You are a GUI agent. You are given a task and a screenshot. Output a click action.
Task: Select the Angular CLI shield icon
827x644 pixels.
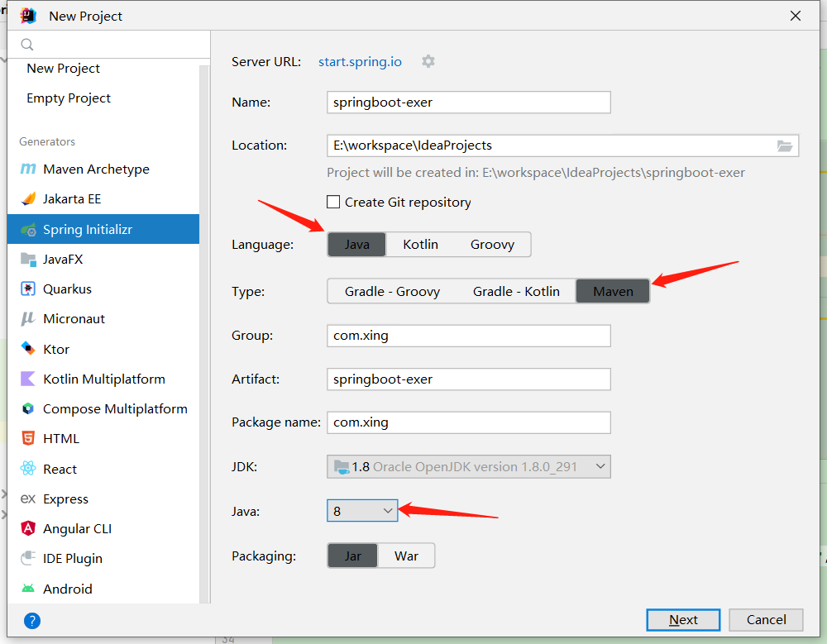coord(28,528)
